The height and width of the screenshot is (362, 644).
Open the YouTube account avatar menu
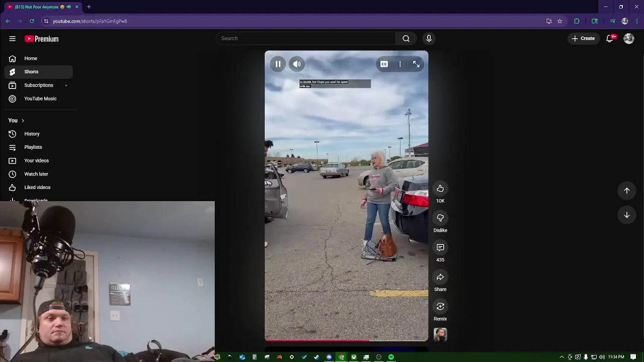point(629,38)
